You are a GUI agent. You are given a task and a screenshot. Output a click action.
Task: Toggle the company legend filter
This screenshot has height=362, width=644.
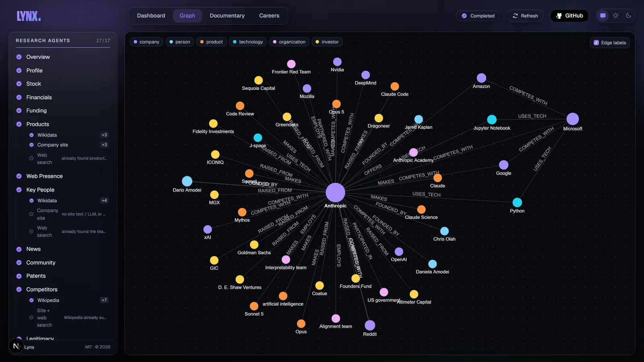[147, 42]
